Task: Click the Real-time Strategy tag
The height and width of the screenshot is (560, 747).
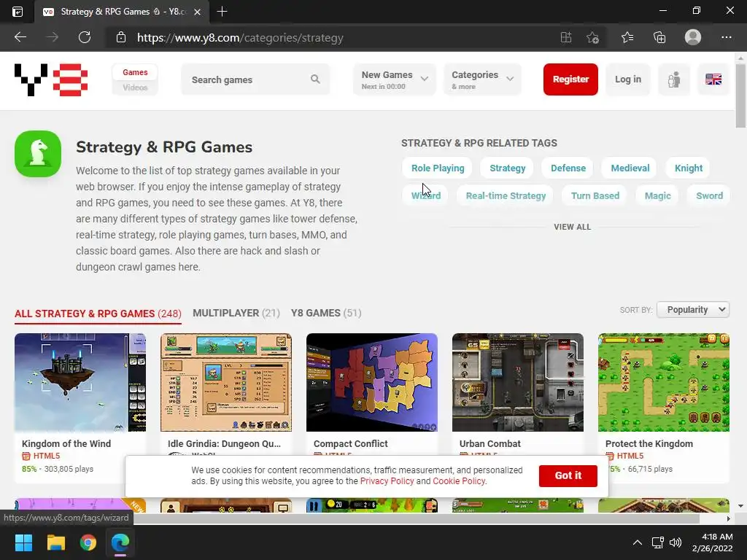Action: [x=506, y=195]
